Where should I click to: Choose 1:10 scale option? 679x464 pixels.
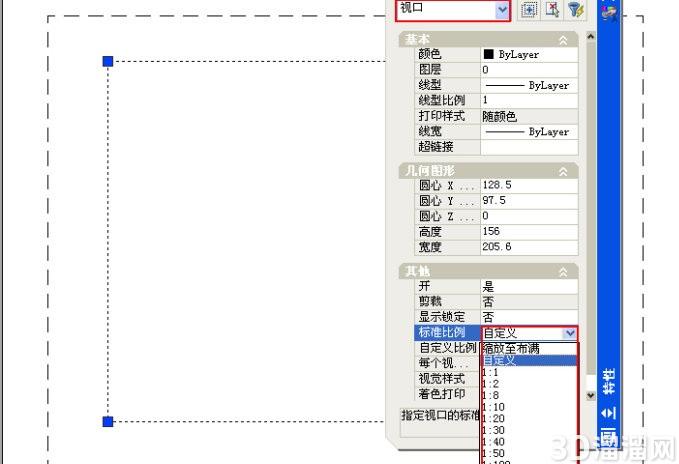pos(530,407)
